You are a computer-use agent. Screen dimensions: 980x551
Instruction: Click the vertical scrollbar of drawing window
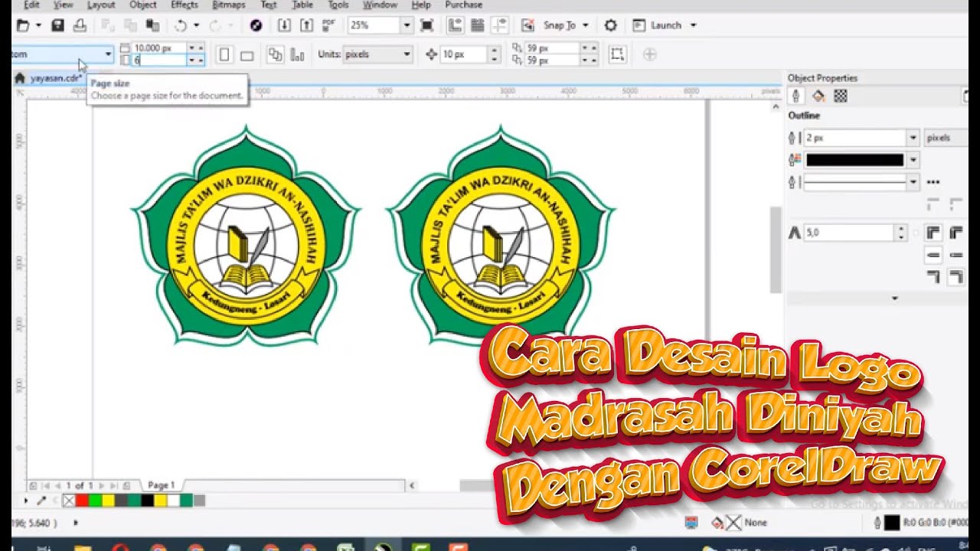tap(776, 249)
